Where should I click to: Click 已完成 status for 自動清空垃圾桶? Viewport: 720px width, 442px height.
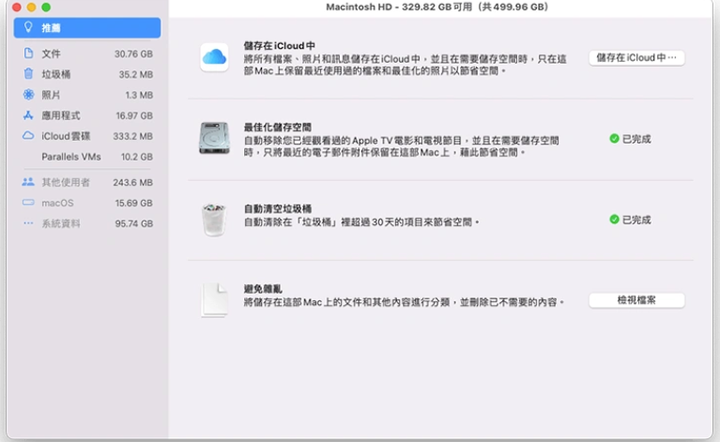click(636, 220)
